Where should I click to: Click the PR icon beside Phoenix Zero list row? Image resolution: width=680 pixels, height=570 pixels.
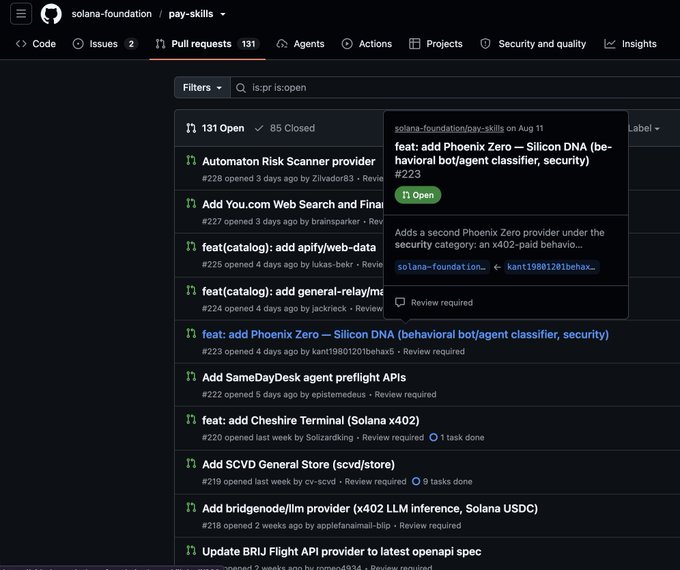click(191, 334)
